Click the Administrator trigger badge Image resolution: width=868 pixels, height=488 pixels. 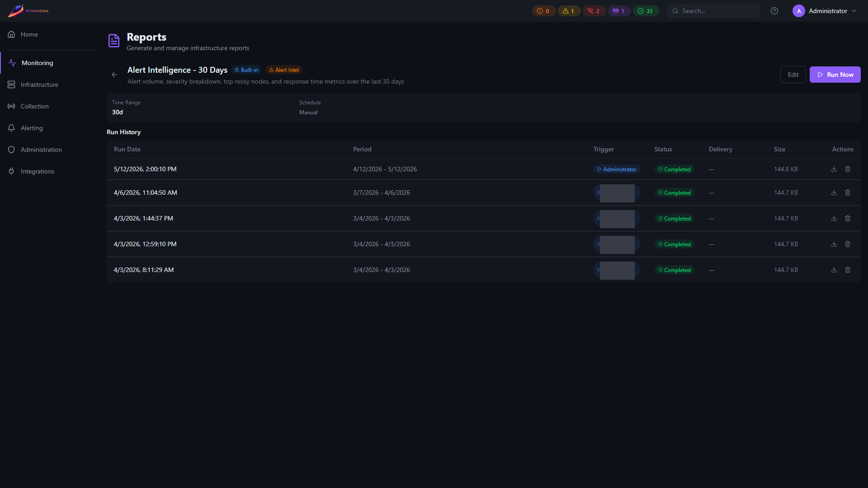tap(617, 169)
